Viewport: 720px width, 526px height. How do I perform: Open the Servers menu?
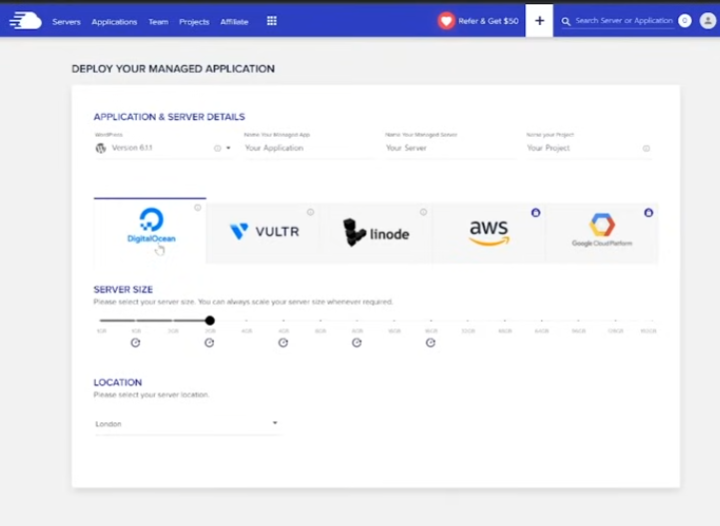tap(66, 22)
